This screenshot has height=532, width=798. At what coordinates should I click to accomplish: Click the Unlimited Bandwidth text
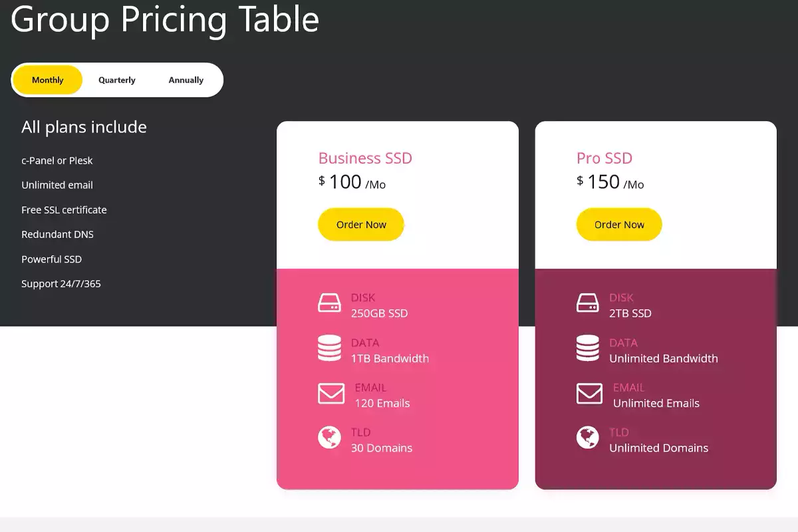coord(663,358)
